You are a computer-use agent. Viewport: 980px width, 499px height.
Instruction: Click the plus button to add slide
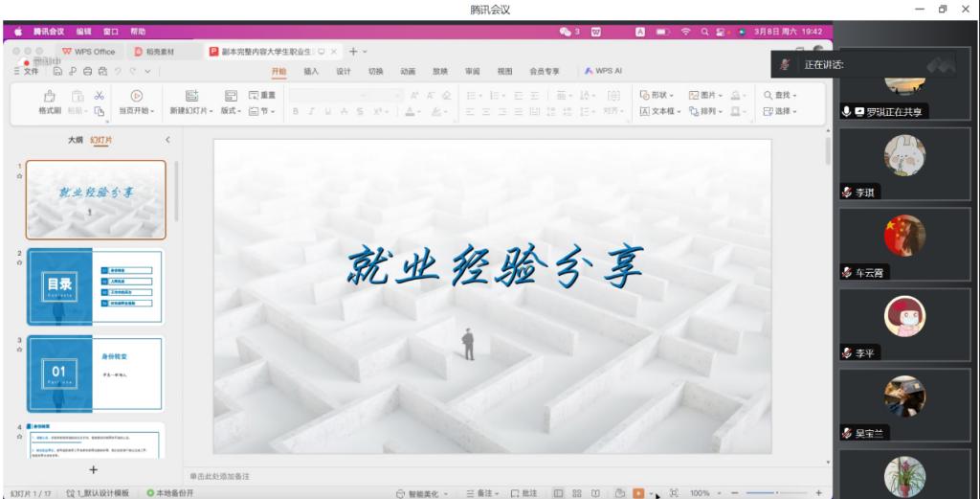93,469
